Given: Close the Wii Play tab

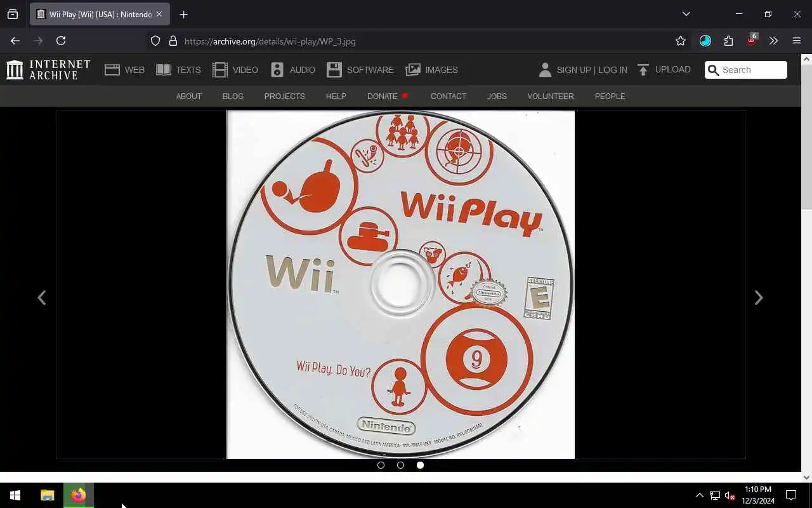Looking at the screenshot, I should click(159, 14).
